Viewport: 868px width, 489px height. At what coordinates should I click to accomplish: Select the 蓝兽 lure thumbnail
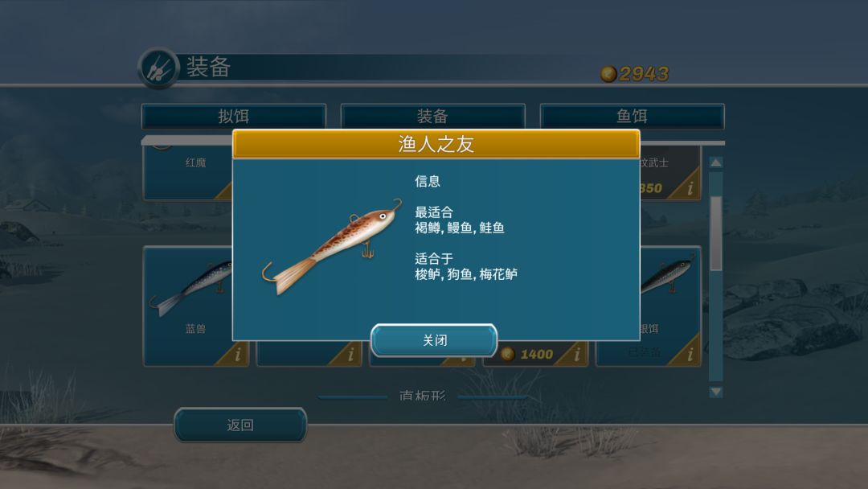[191, 288]
